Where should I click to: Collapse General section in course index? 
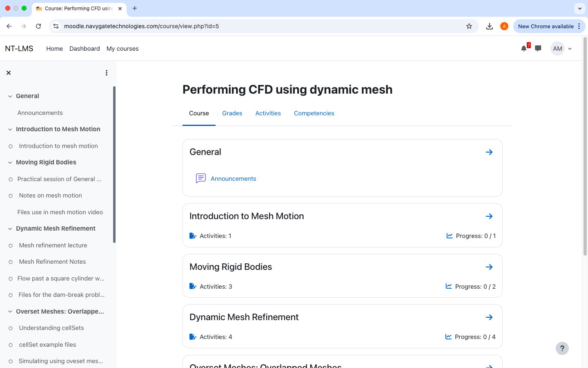point(10,96)
